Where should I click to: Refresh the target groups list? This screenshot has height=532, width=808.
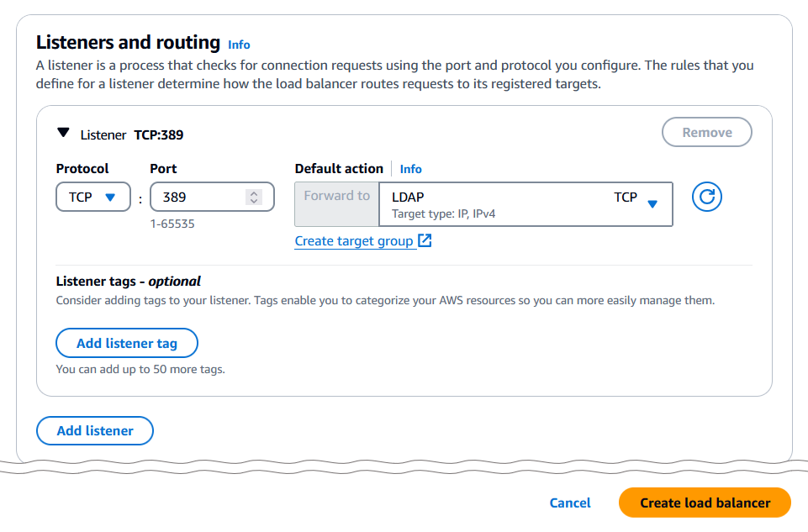point(707,198)
